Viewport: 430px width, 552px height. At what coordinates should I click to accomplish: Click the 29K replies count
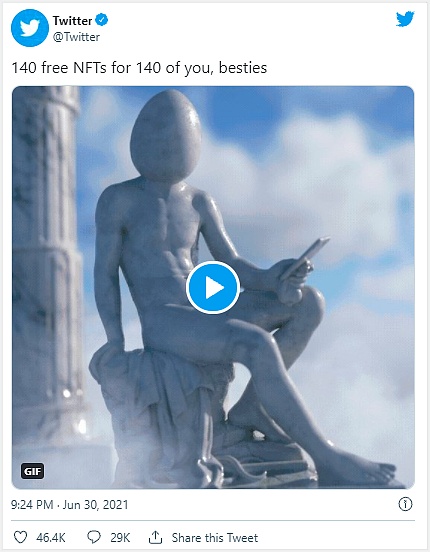[120, 538]
